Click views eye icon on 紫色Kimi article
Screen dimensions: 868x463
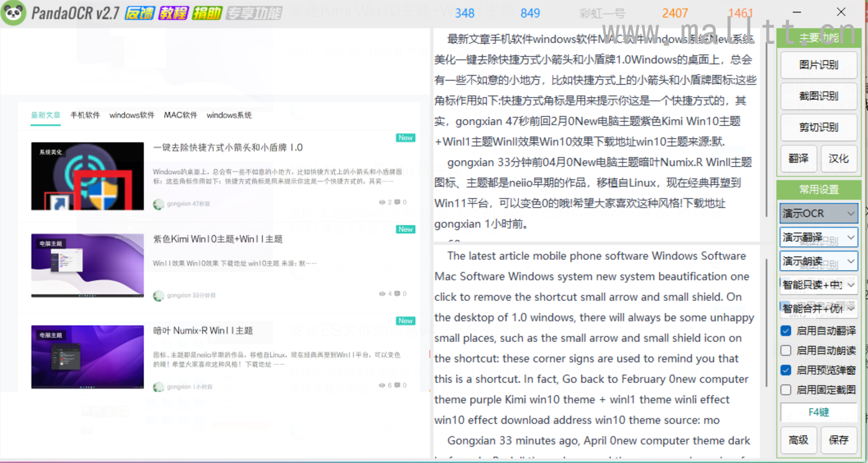(x=382, y=294)
